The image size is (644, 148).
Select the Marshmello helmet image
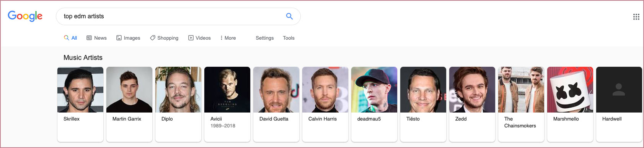[x=570, y=90]
